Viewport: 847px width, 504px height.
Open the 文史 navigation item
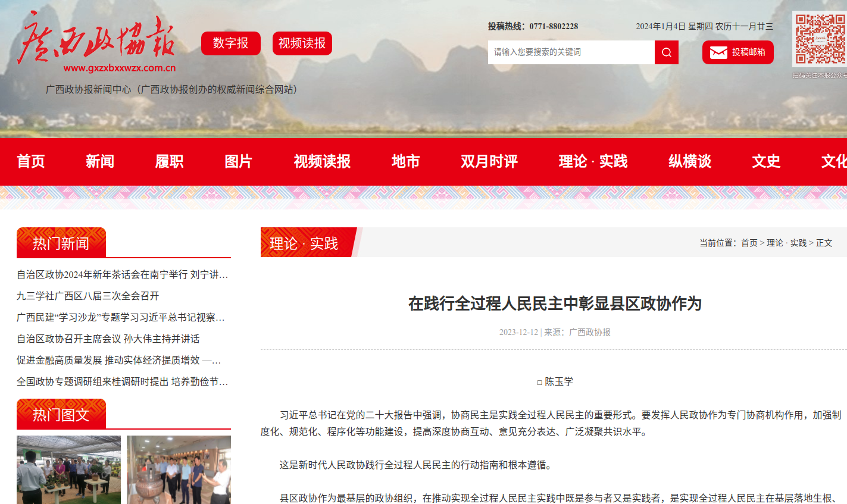click(765, 161)
